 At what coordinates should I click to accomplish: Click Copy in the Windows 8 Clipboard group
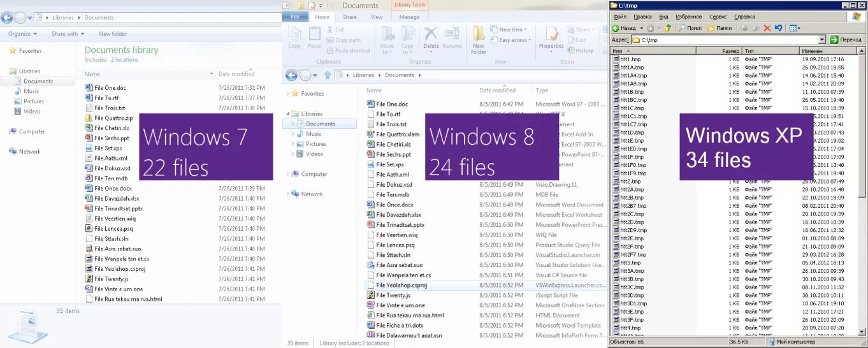coord(294,38)
